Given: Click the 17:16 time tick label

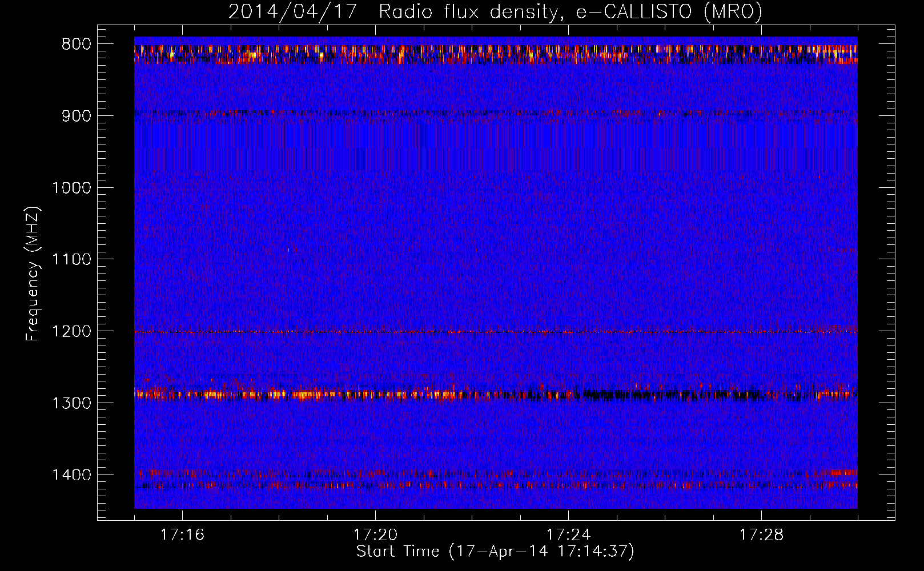Looking at the screenshot, I should click(182, 535).
